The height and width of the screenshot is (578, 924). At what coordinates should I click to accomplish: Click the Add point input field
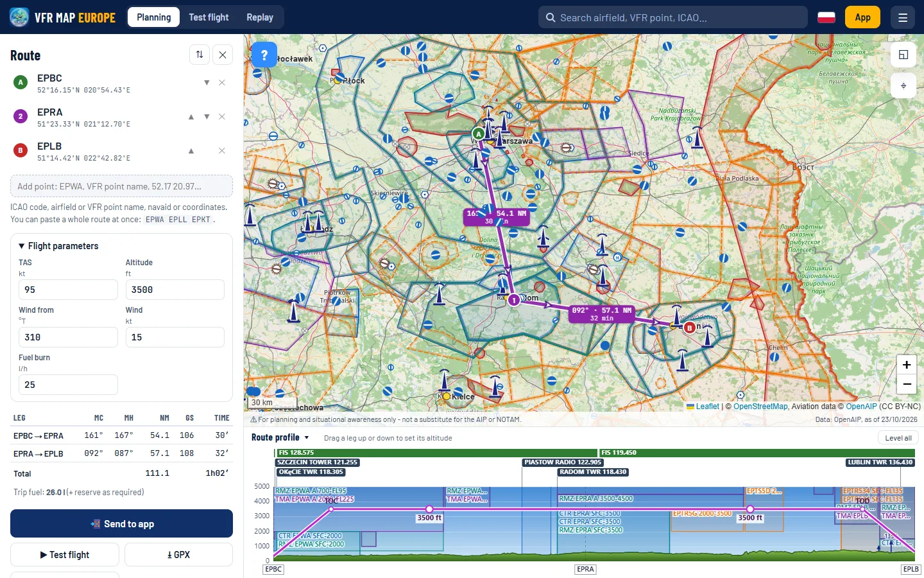tap(121, 186)
